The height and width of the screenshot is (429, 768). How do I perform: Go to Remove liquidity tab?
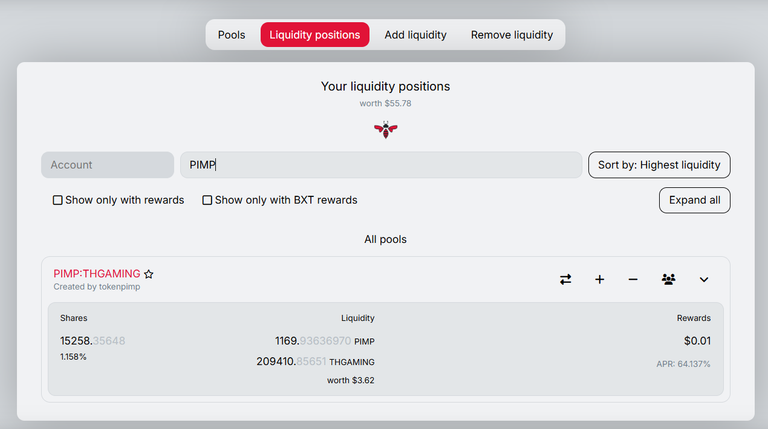512,35
